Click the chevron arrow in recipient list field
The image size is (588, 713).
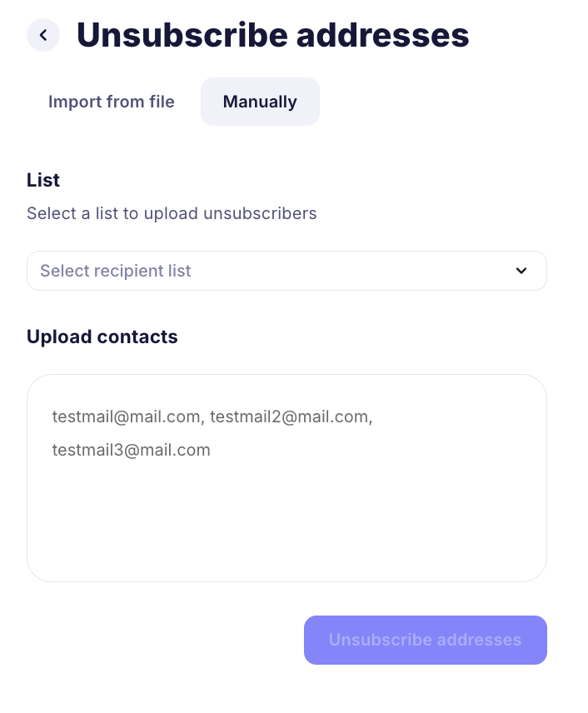point(521,271)
